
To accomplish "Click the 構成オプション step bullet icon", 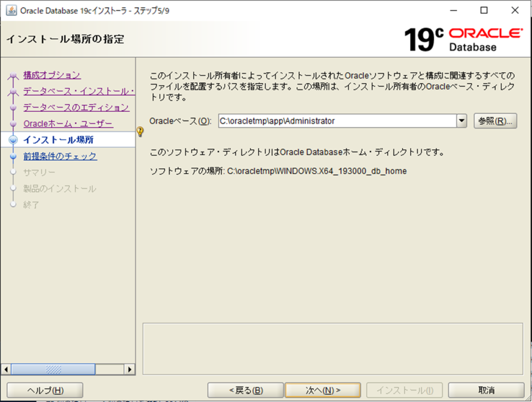I will click(14, 76).
